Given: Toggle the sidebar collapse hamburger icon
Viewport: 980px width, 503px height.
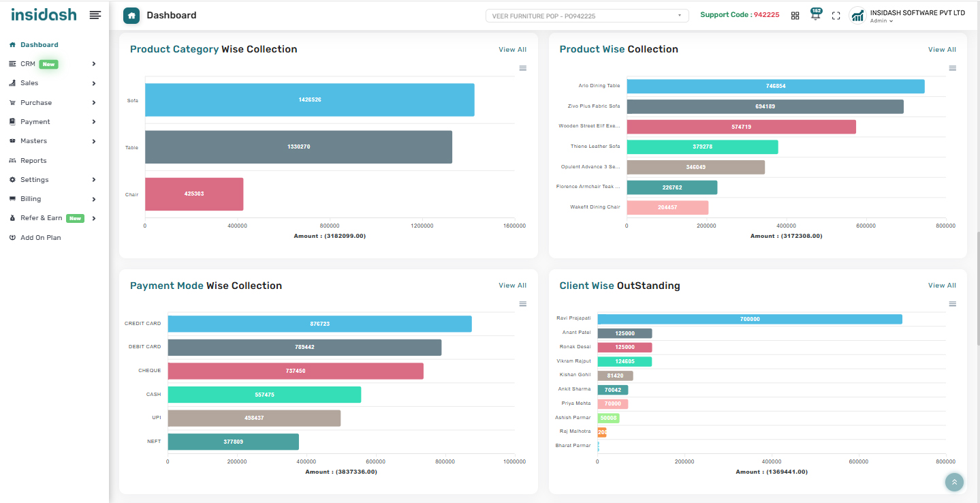Looking at the screenshot, I should tap(95, 15).
